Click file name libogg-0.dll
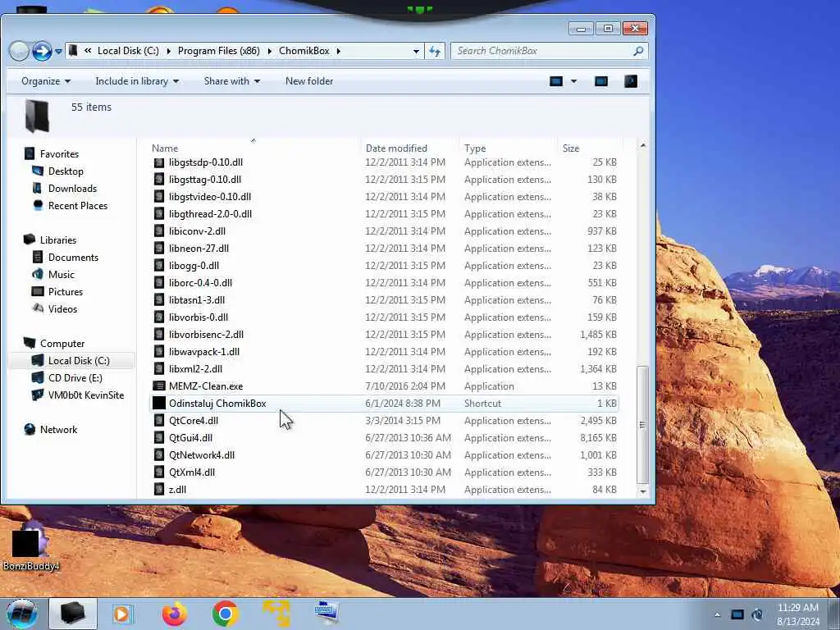This screenshot has width=840, height=630. point(194,266)
